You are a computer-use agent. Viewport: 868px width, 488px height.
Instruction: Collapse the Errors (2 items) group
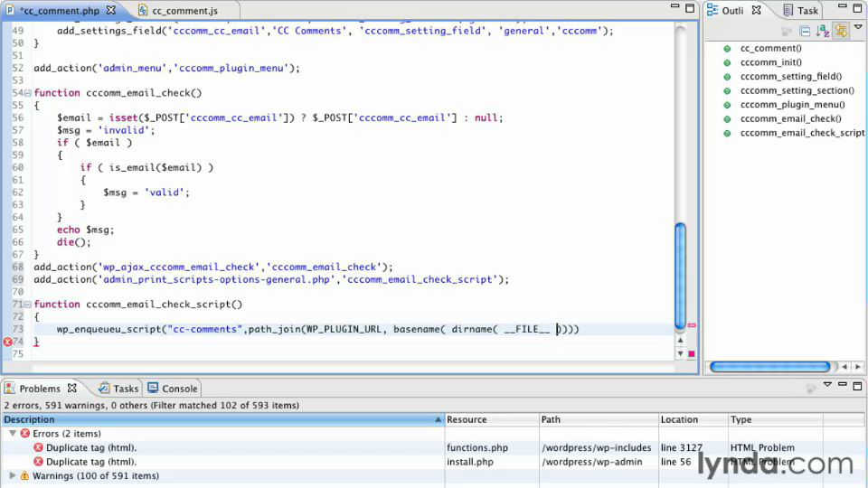tap(12, 434)
